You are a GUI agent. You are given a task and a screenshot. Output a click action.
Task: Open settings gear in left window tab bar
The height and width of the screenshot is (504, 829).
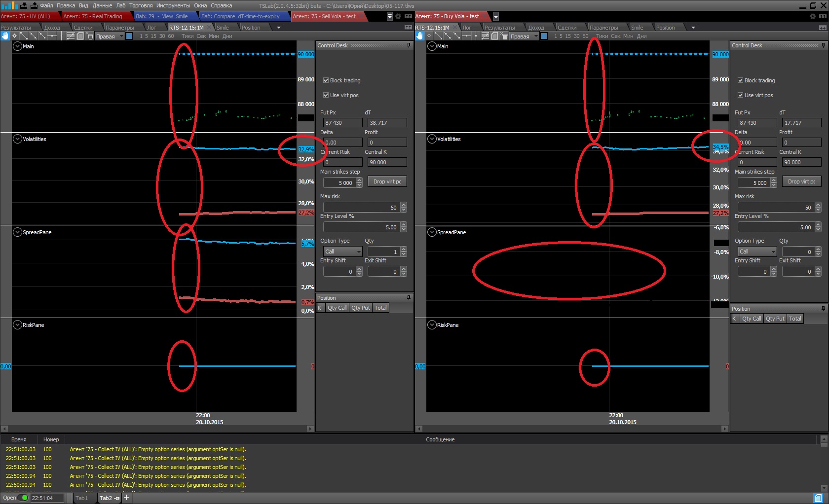pyautogui.click(x=398, y=16)
